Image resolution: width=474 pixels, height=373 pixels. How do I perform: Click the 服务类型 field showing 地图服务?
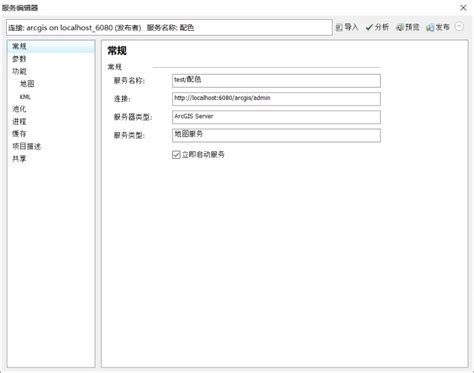coord(276,135)
